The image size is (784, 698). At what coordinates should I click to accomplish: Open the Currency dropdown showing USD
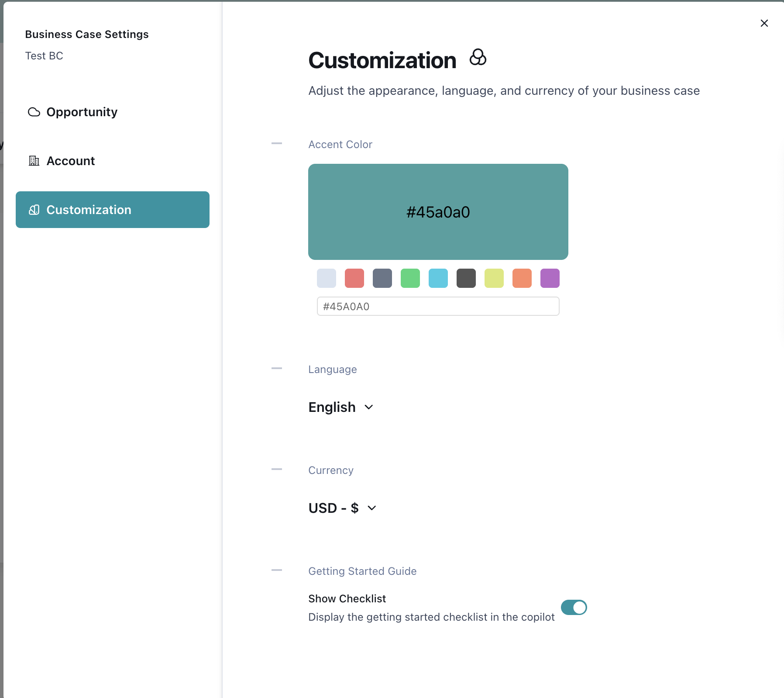click(343, 508)
